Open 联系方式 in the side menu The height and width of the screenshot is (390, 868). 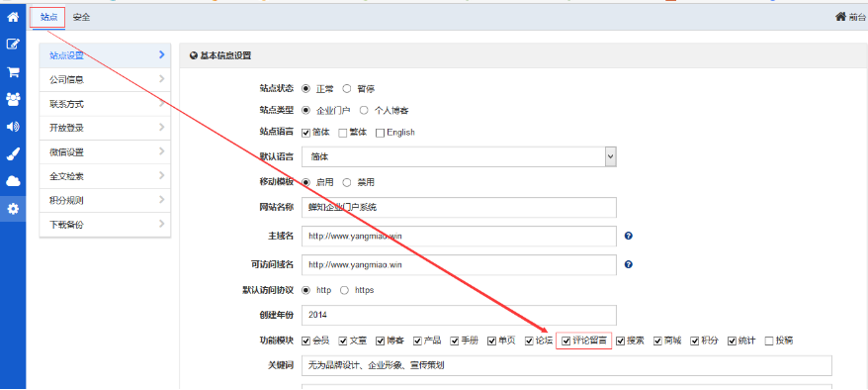105,104
